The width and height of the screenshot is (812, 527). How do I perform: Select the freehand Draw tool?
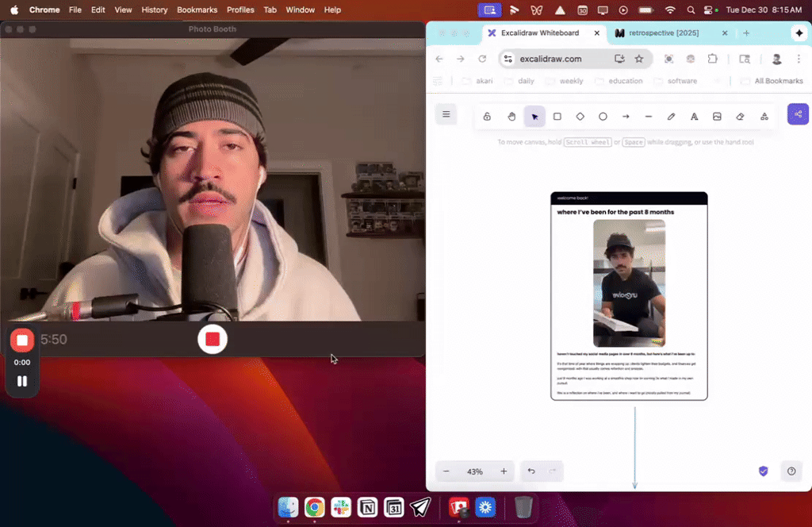pos(671,116)
